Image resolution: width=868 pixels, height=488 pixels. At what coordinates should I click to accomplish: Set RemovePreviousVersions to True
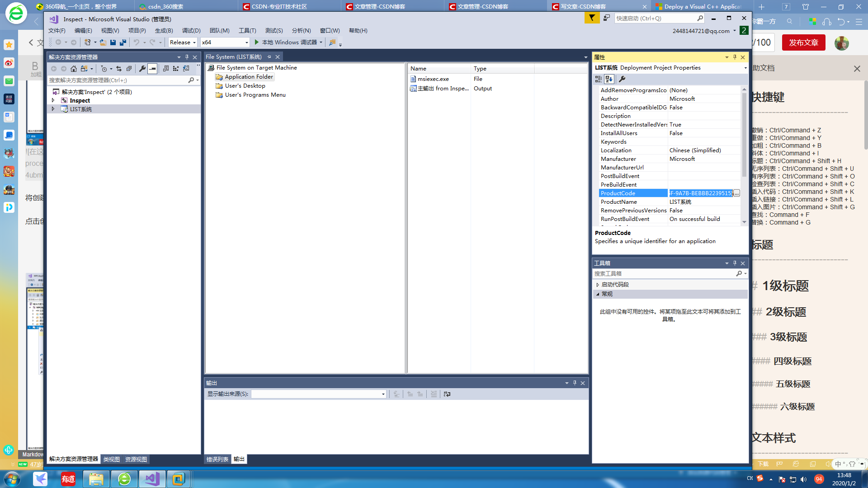[x=703, y=210]
